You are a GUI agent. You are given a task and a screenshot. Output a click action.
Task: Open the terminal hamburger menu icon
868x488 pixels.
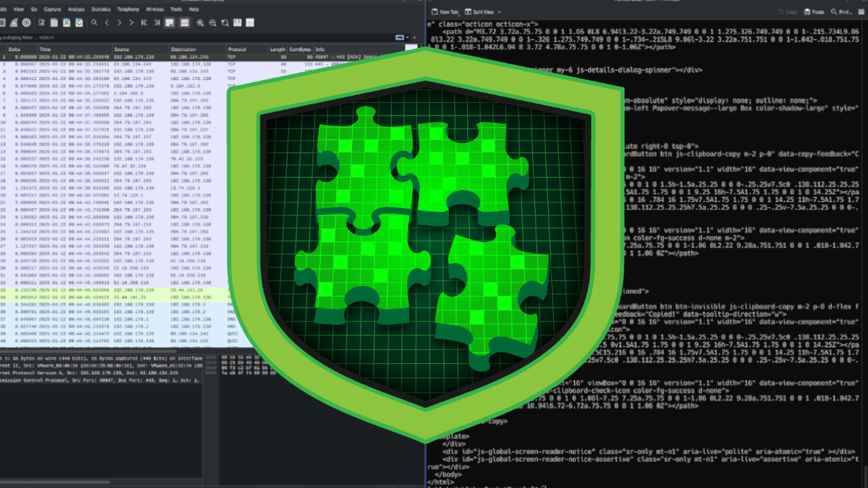tap(861, 11)
